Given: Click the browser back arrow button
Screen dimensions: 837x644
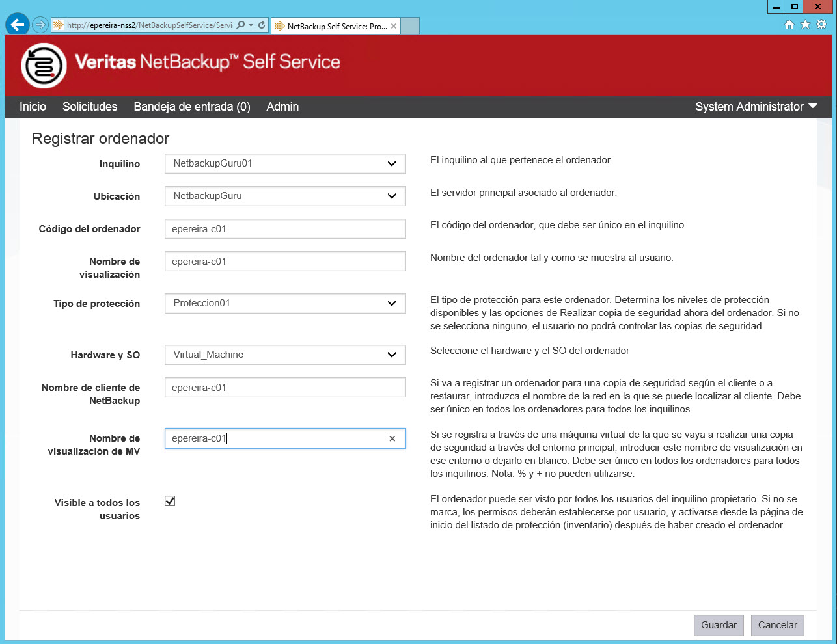Looking at the screenshot, I should pyautogui.click(x=18, y=25).
